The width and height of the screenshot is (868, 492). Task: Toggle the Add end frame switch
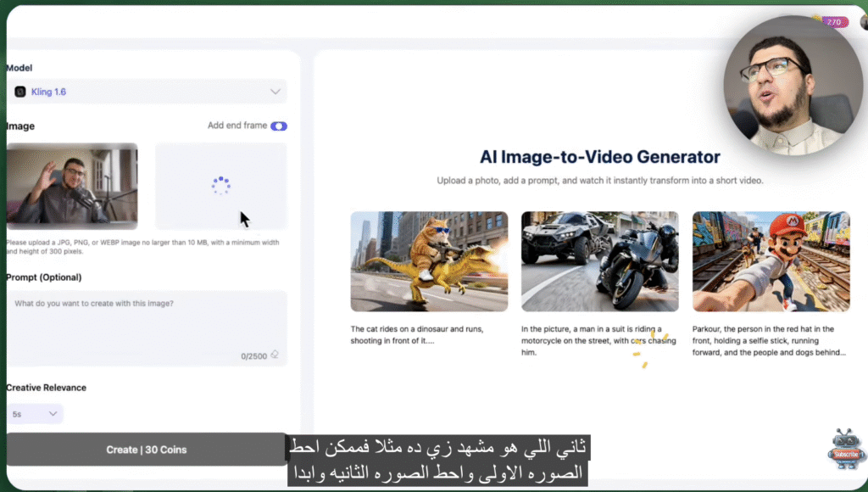278,126
